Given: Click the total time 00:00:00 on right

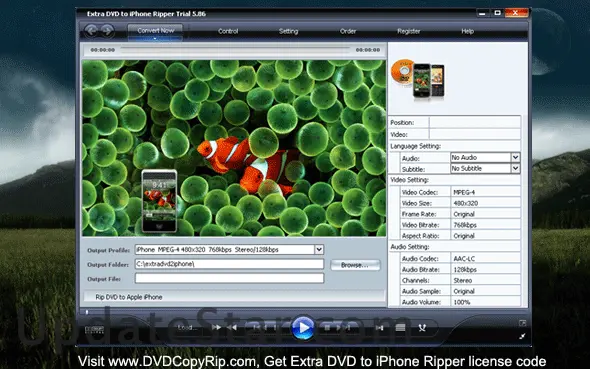Looking at the screenshot, I should tap(368, 50).
